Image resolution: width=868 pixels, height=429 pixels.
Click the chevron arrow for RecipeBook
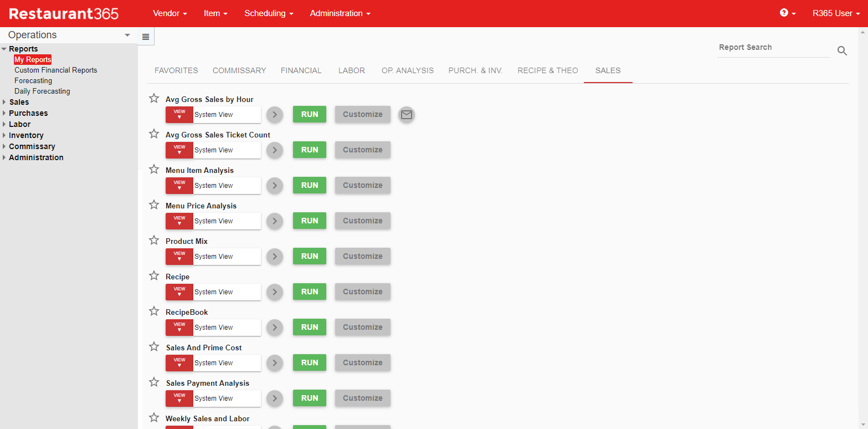click(275, 328)
